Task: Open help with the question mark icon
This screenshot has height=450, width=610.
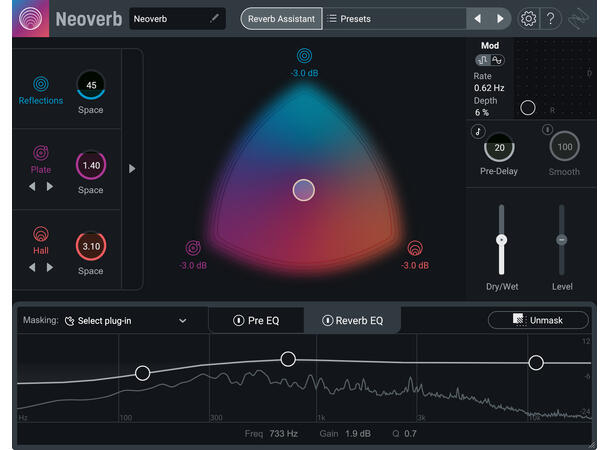Action: pos(550,18)
